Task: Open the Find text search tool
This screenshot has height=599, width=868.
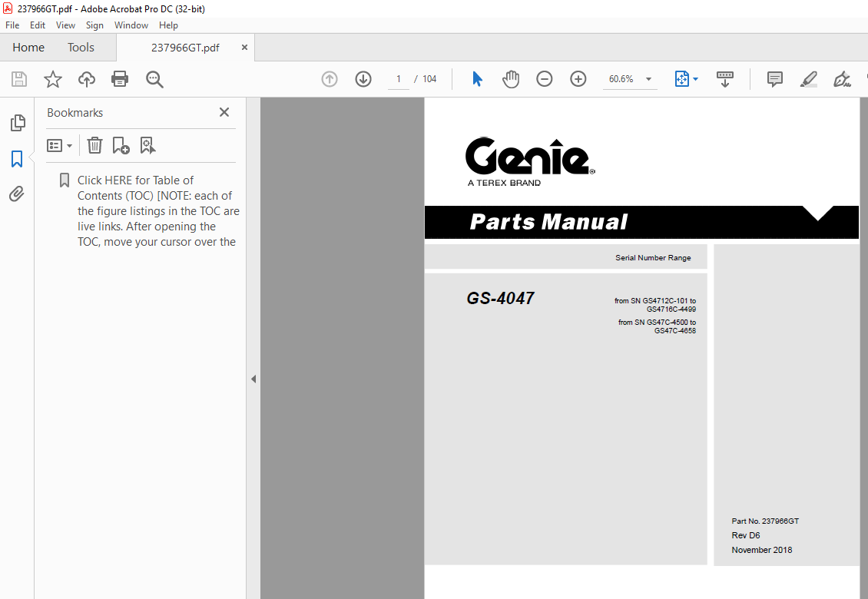Action: [154, 79]
